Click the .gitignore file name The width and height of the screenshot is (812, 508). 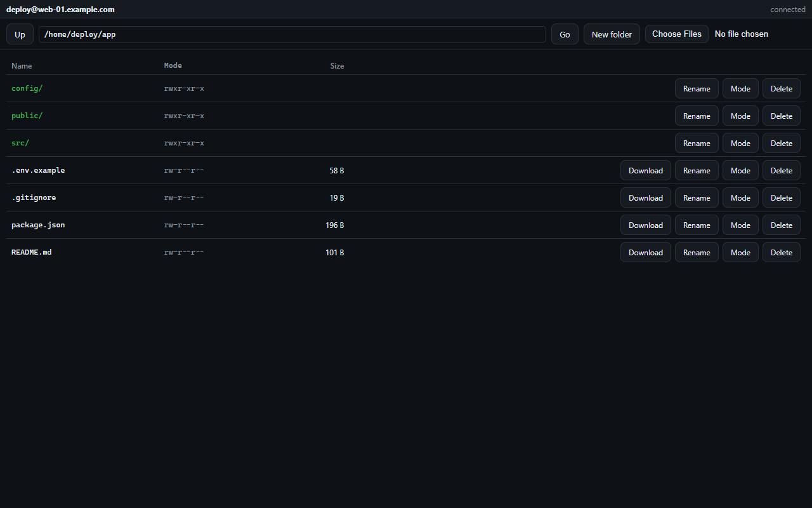[34, 197]
